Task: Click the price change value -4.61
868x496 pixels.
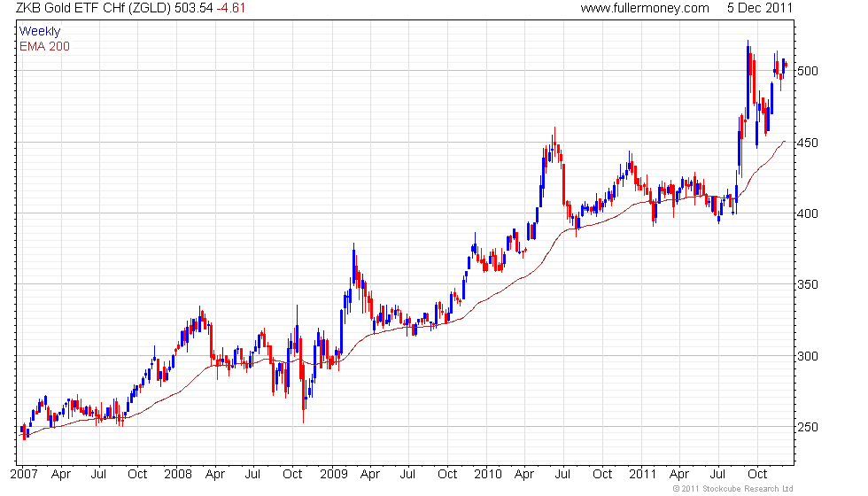Action: tap(231, 8)
